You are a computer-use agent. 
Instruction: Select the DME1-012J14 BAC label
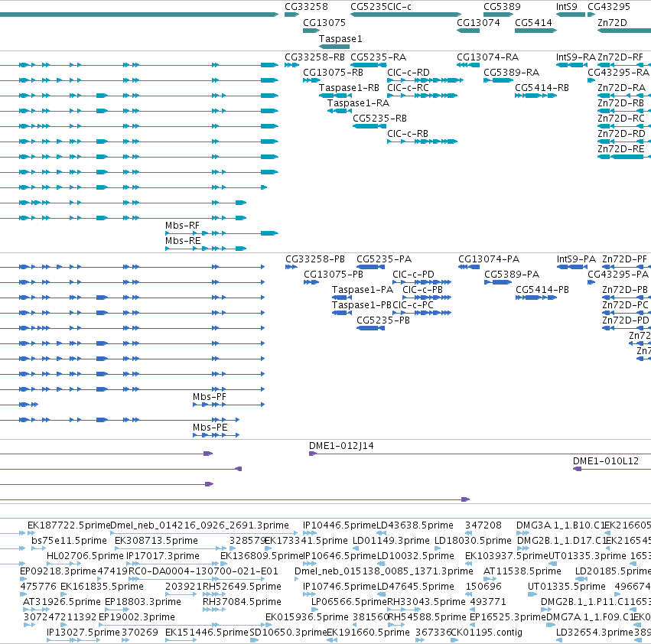(341, 446)
